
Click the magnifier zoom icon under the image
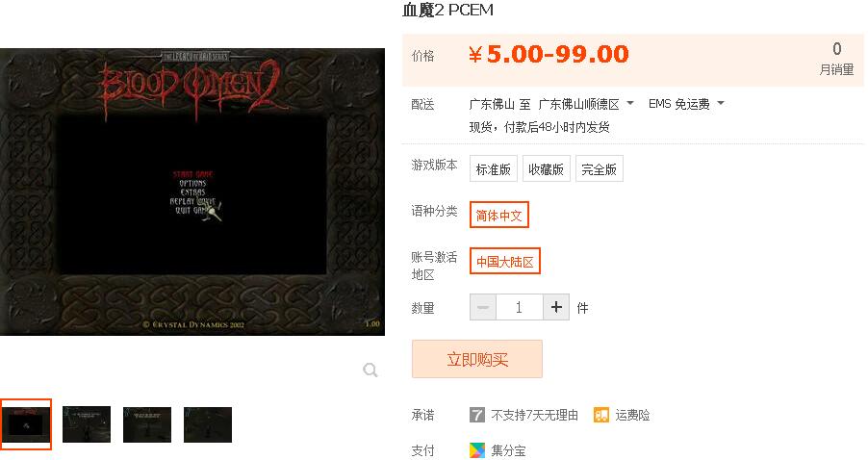[x=370, y=370]
